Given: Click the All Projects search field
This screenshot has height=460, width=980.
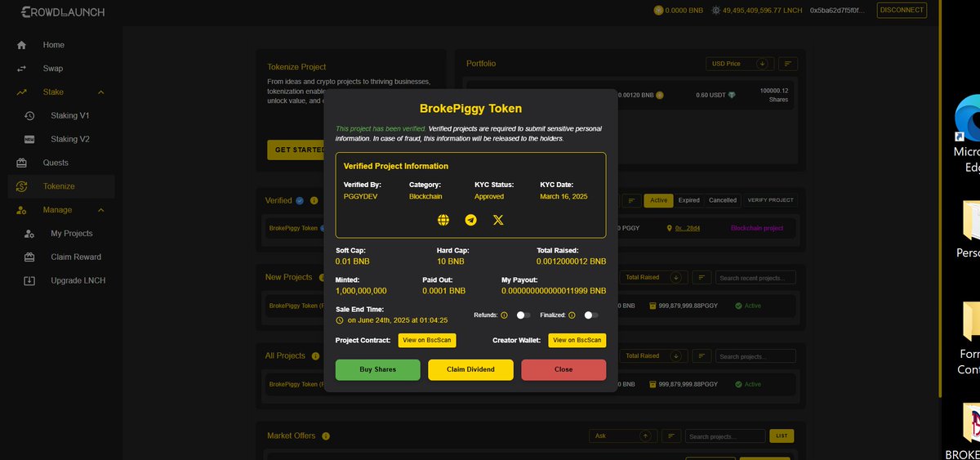Looking at the screenshot, I should pos(755,356).
